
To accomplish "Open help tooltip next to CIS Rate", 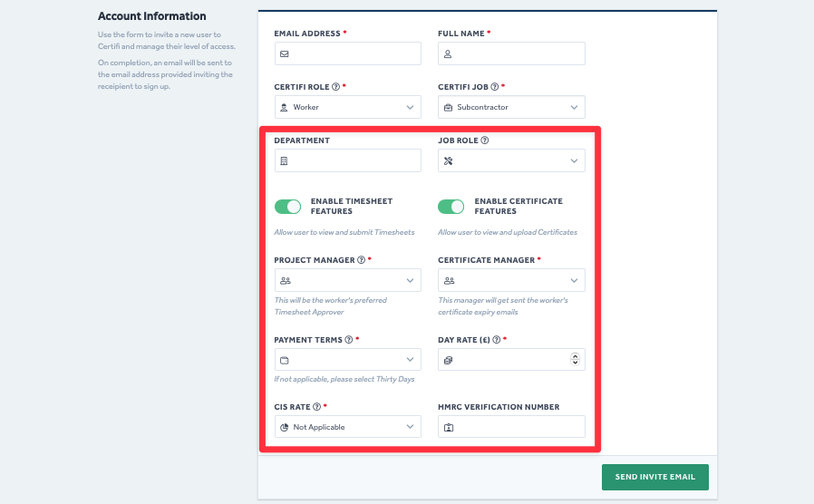I will [316, 407].
